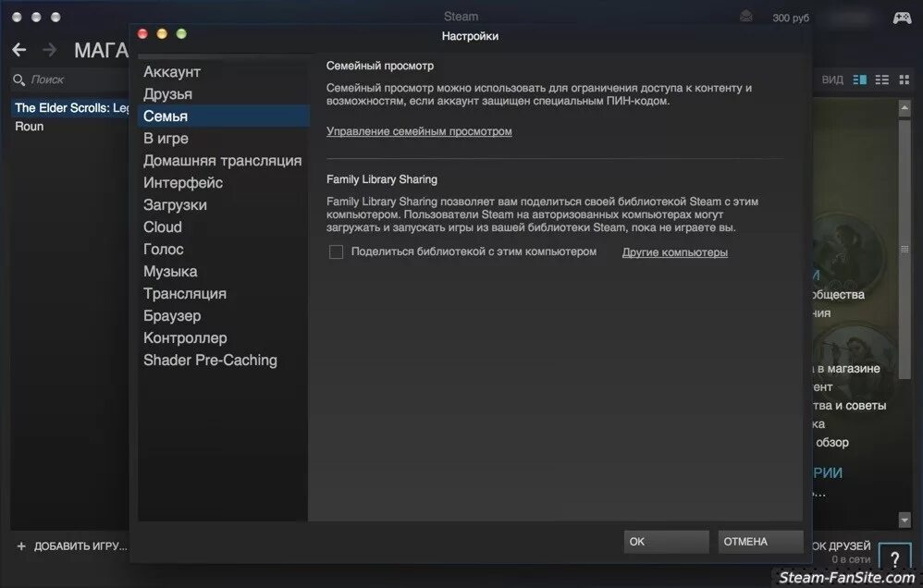Click ДОБАВИТЬ ИГРУ in Steam window
The image size is (923, 588).
pyautogui.click(x=80, y=546)
